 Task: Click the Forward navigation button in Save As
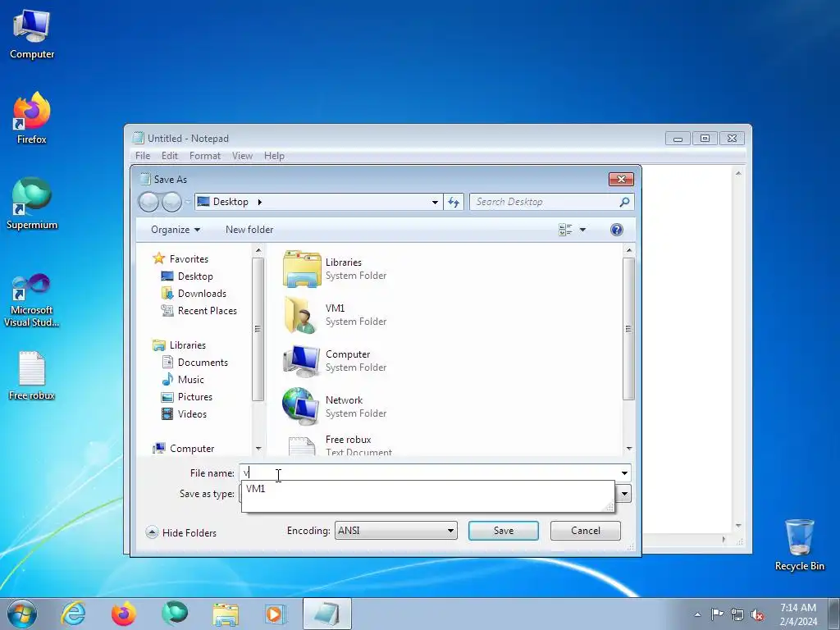coord(171,202)
